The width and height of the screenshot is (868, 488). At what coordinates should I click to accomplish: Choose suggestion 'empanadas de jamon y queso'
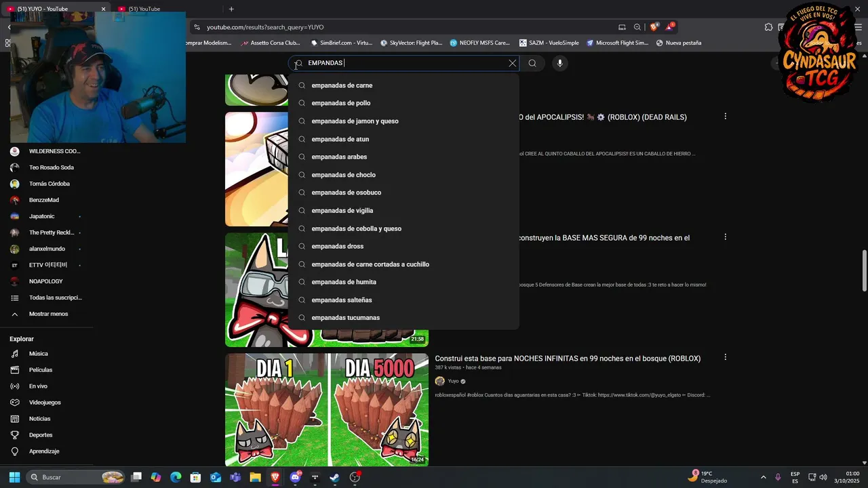coord(403,121)
